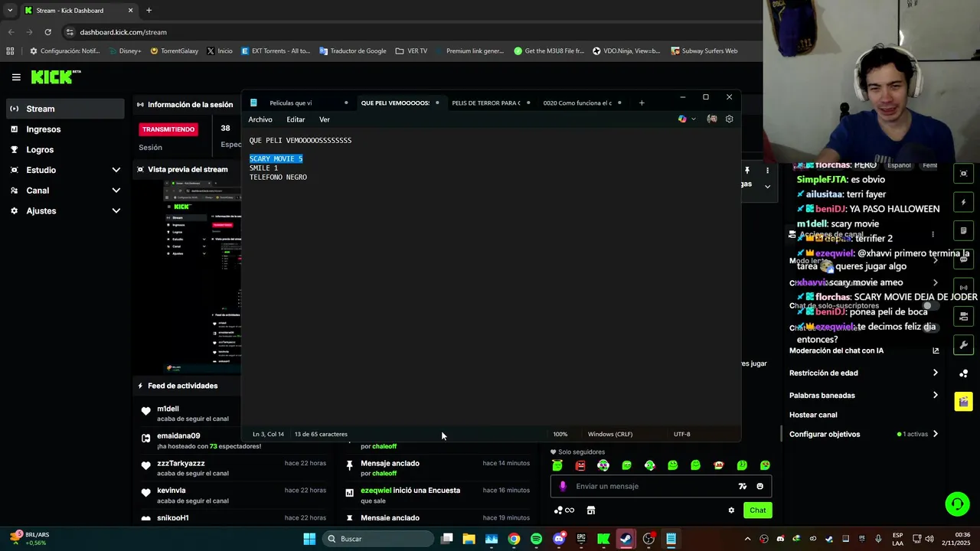Click the screenshot capture icon in right sidebar
The height and width of the screenshot is (551, 980).
click(x=964, y=174)
